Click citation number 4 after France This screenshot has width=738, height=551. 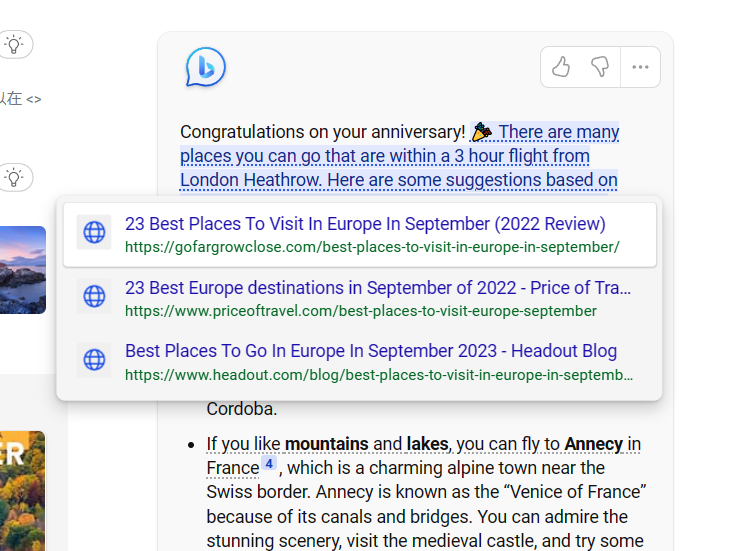[269, 464]
